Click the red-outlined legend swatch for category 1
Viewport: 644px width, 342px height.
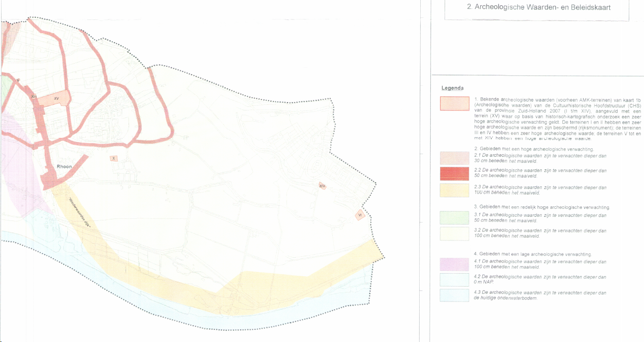[454, 104]
